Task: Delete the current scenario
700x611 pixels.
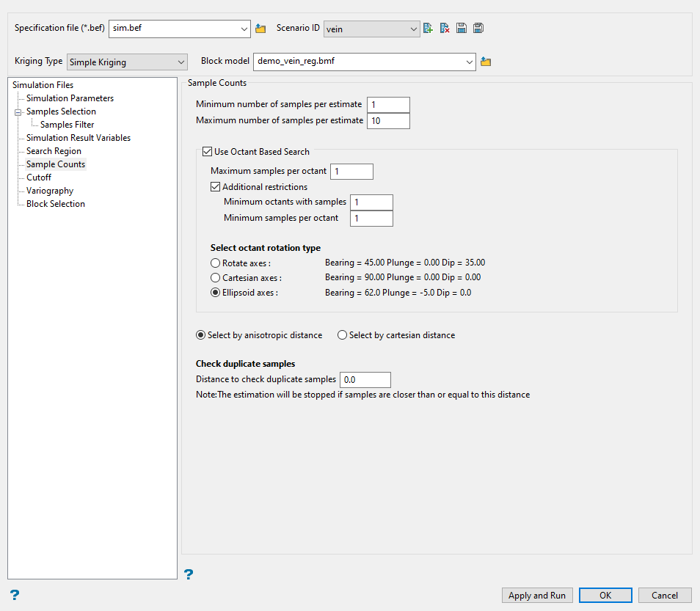Action: [445, 29]
